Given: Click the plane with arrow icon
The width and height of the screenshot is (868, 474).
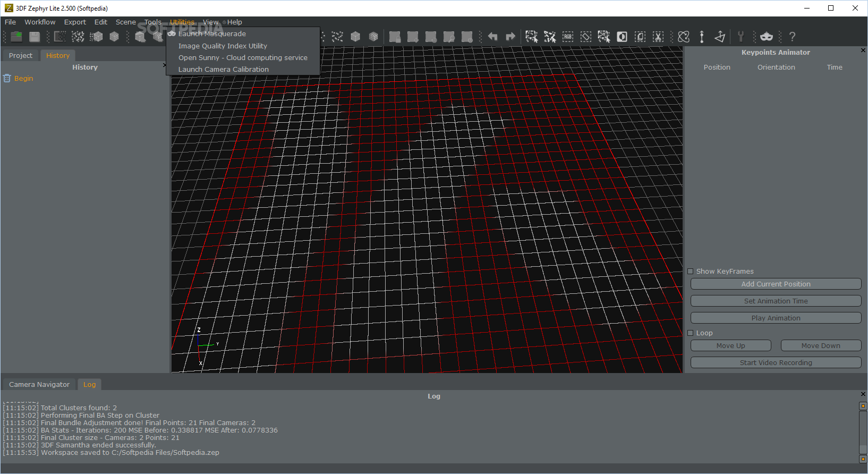Looking at the screenshot, I should [x=720, y=37].
